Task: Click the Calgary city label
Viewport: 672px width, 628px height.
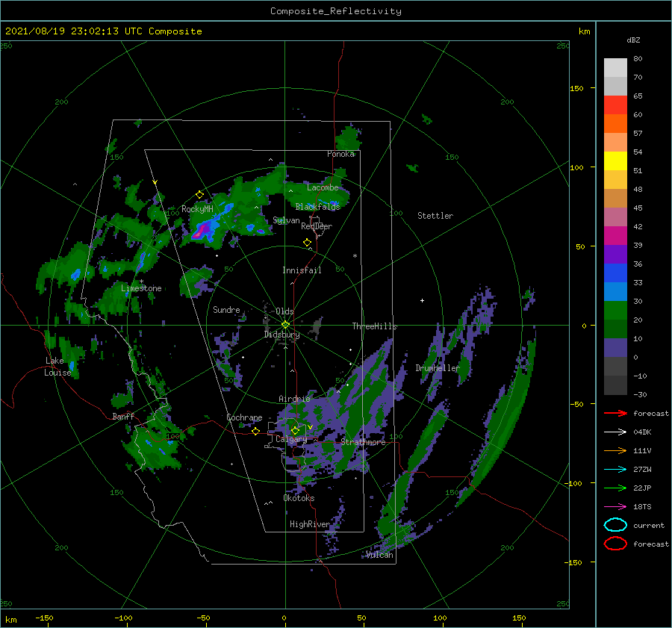Action: coord(291,439)
